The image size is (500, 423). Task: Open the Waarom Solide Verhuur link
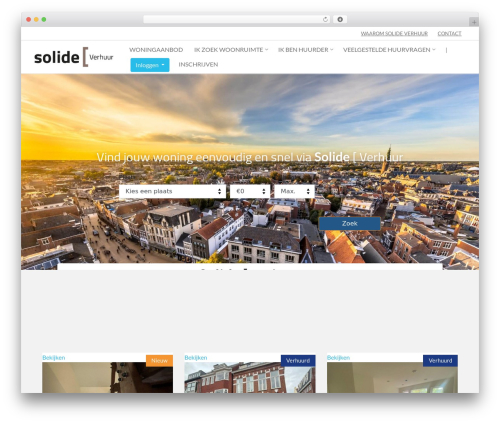point(394,33)
